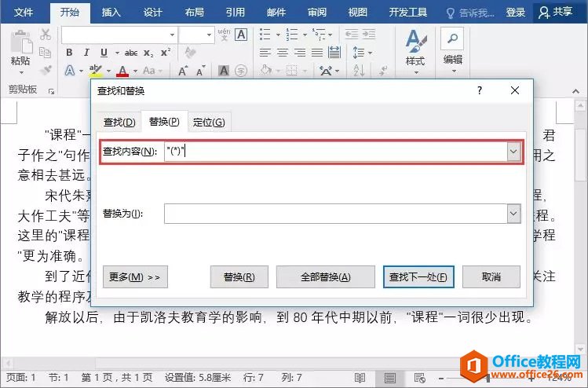Switch to Print Layout view in status bar

[x=389, y=378]
